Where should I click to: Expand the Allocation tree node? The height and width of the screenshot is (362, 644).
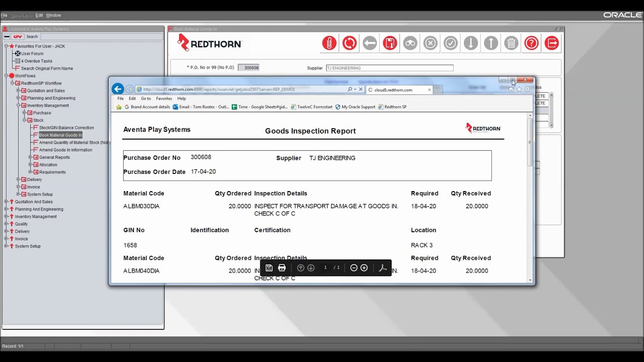coord(30,165)
